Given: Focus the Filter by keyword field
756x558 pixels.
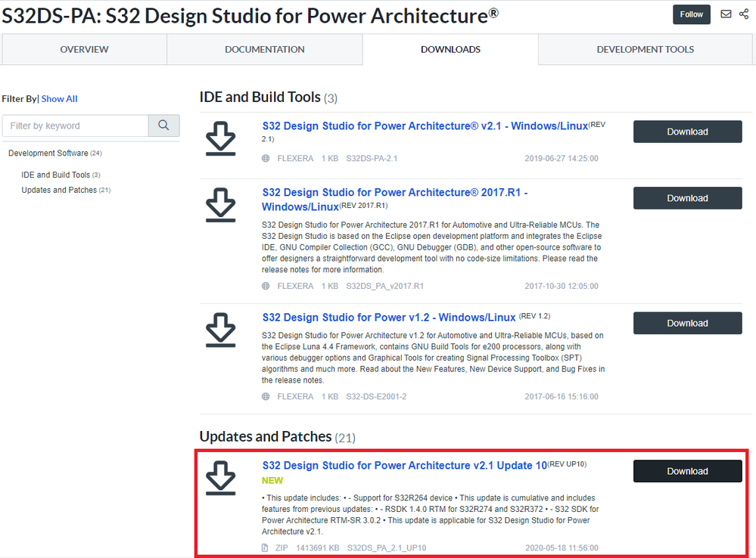Looking at the screenshot, I should [x=76, y=126].
